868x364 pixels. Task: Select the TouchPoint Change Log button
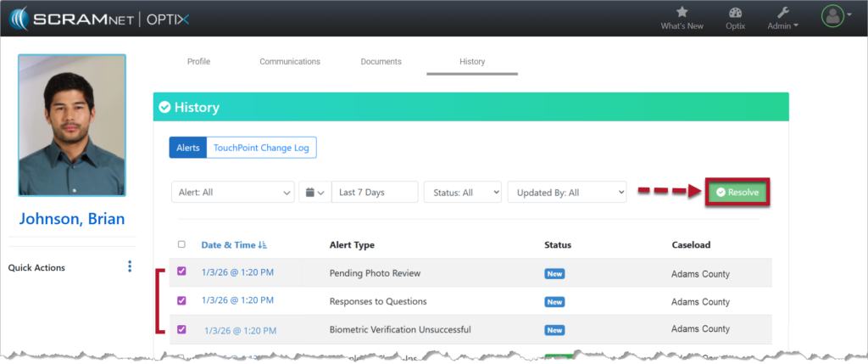[x=261, y=148]
